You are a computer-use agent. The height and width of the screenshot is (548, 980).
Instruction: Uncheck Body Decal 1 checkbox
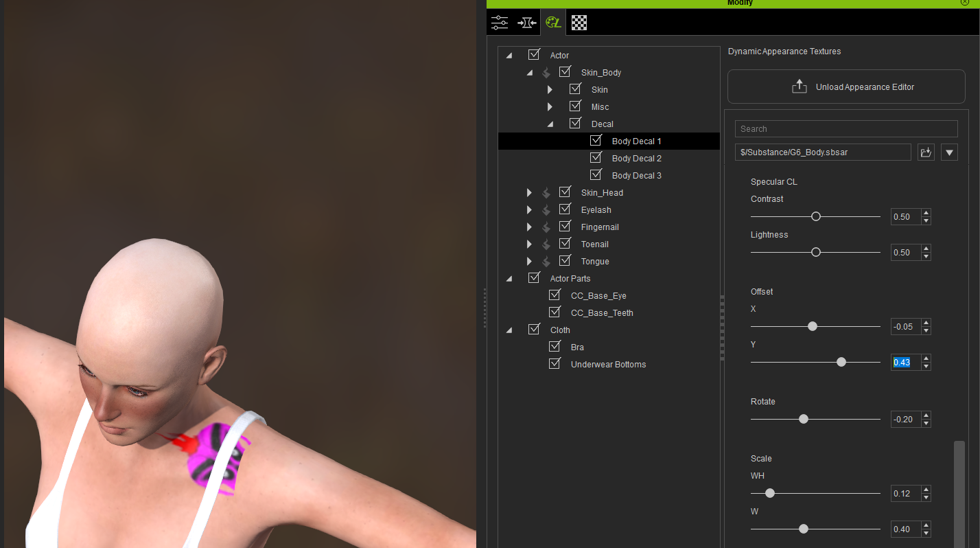click(x=596, y=140)
